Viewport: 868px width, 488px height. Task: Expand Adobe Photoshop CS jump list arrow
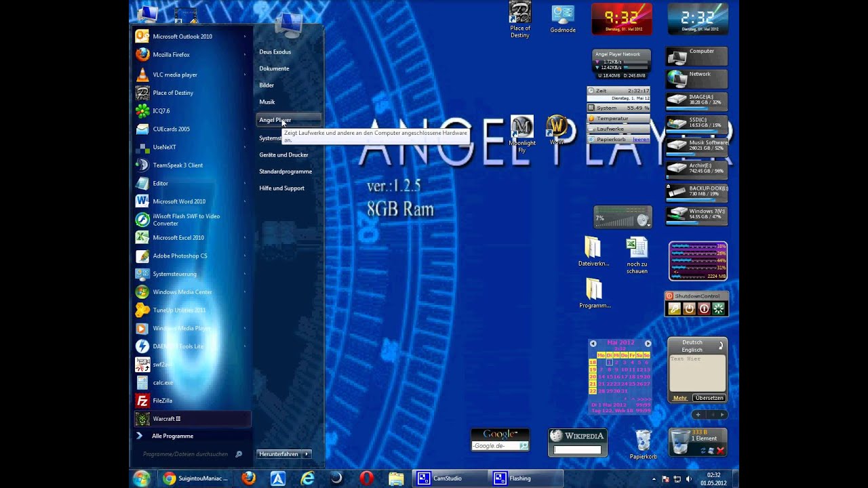click(x=245, y=256)
